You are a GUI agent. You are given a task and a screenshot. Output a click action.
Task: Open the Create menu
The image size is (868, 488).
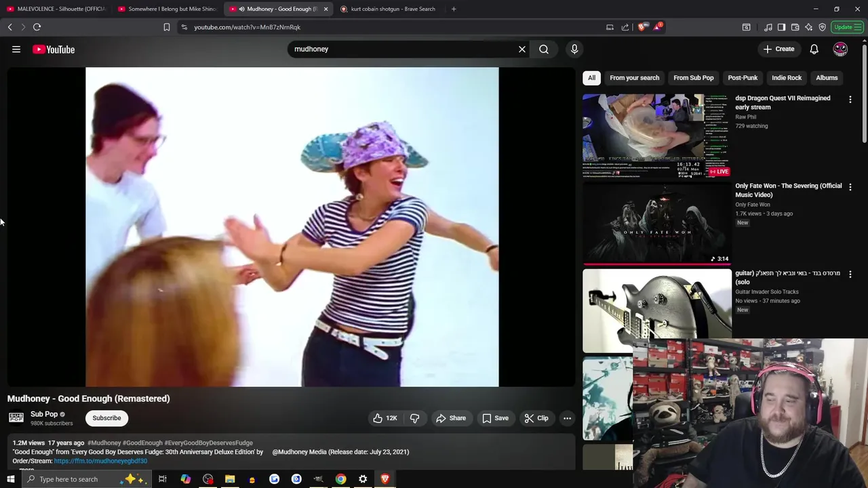tap(778, 49)
